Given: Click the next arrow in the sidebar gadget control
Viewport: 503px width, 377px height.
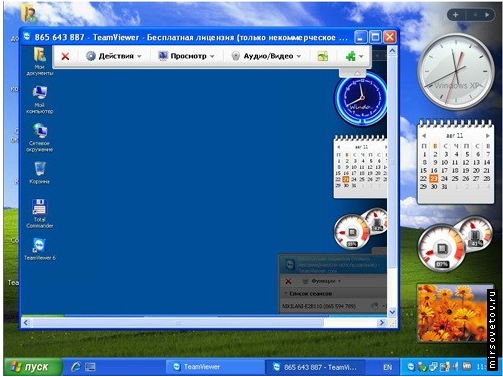Looking at the screenshot, I should [x=487, y=15].
